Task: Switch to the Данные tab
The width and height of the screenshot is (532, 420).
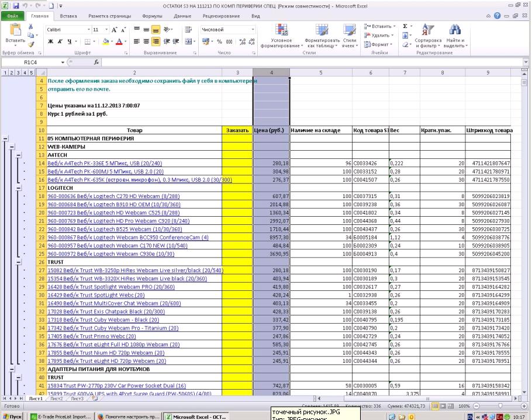Action: pyautogui.click(x=182, y=16)
